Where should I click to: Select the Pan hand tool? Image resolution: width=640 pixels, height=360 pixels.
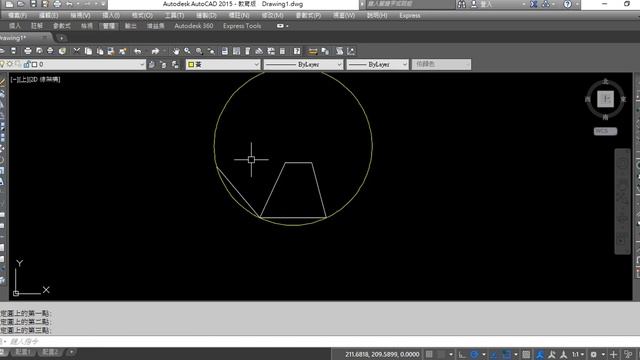tap(176, 51)
